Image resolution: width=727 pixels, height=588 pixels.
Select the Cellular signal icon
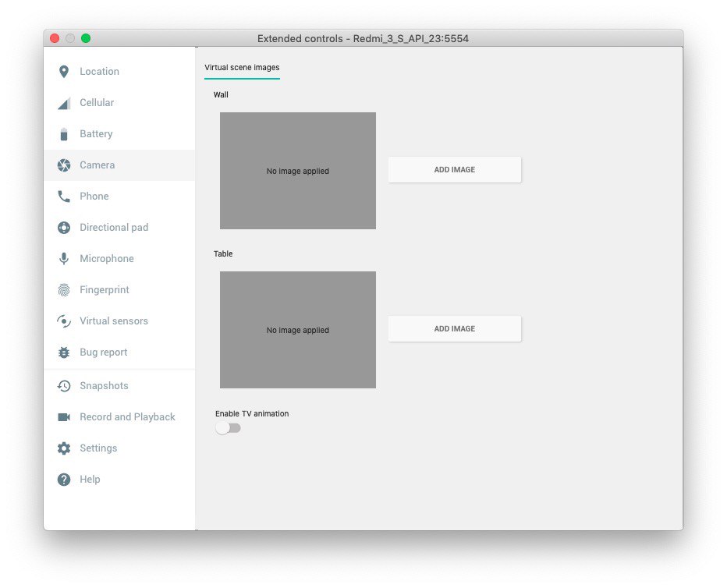click(64, 103)
